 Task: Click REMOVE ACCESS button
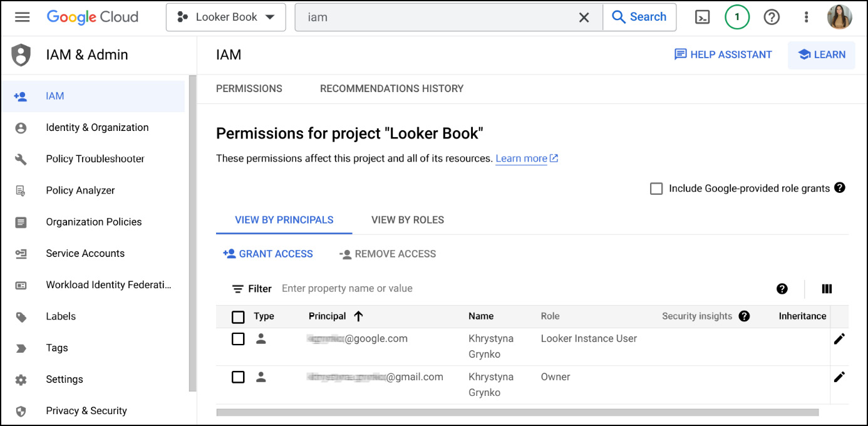(388, 254)
